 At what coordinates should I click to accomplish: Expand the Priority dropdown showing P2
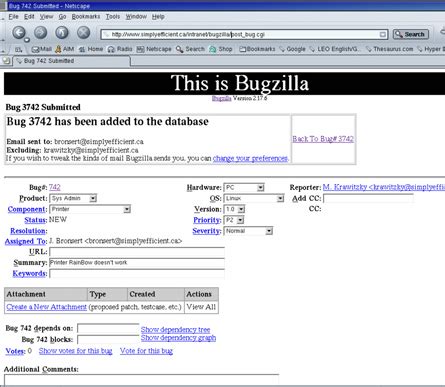tap(234, 220)
